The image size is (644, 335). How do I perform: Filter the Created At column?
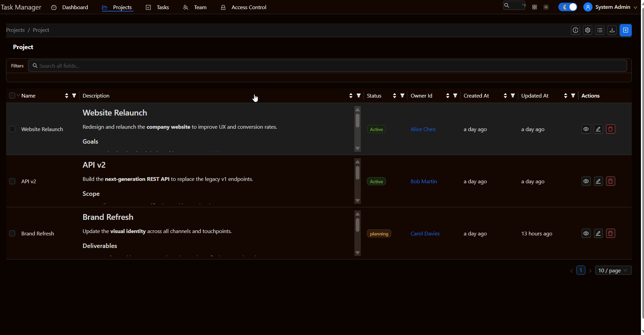coord(513,96)
